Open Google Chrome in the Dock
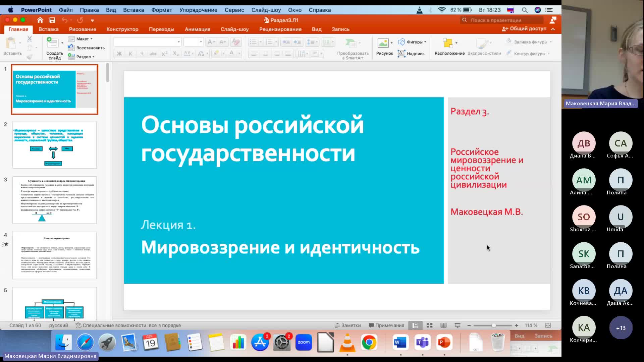The width and height of the screenshot is (644, 362). point(369,343)
